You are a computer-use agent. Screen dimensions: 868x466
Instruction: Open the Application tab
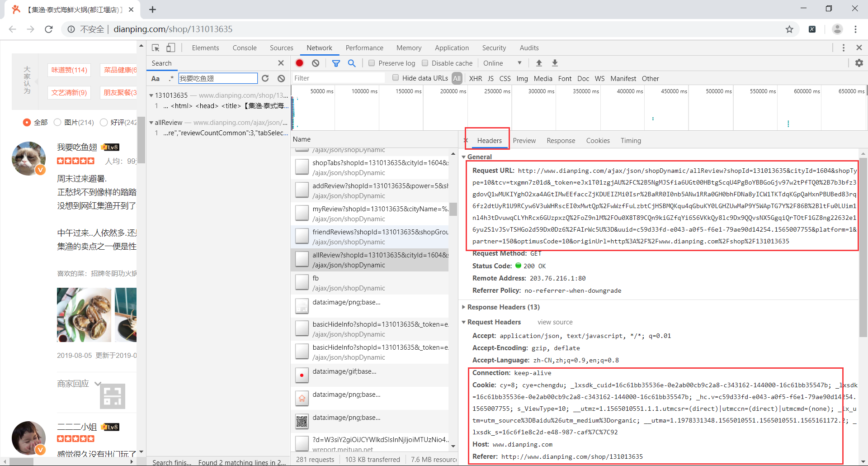(x=452, y=48)
